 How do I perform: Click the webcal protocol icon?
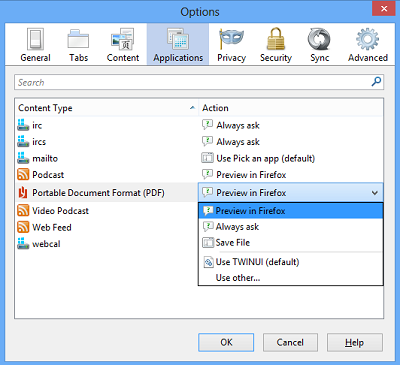[x=23, y=243]
